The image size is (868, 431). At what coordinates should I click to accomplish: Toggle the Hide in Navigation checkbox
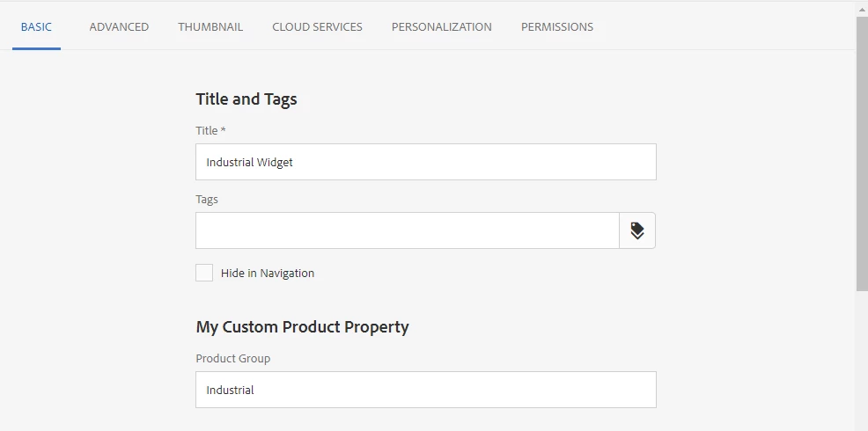coord(204,273)
